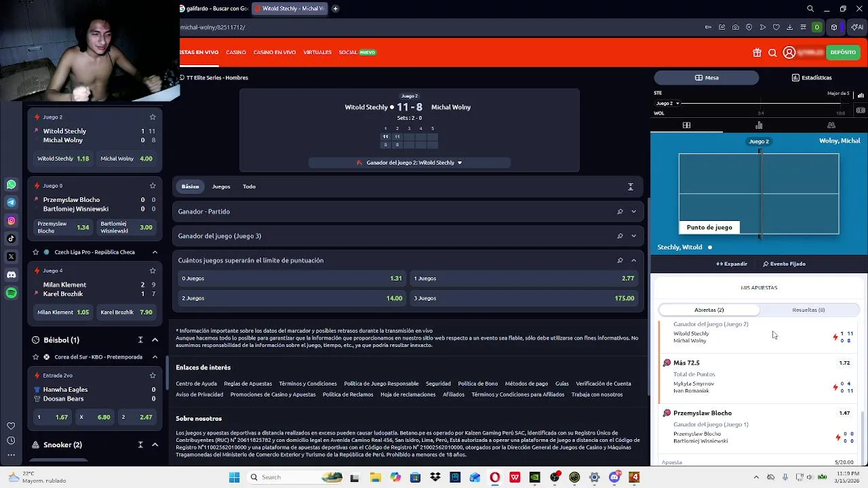Viewport: 868px width, 488px height.
Task: Open the CASINO menu item
Action: 236,52
